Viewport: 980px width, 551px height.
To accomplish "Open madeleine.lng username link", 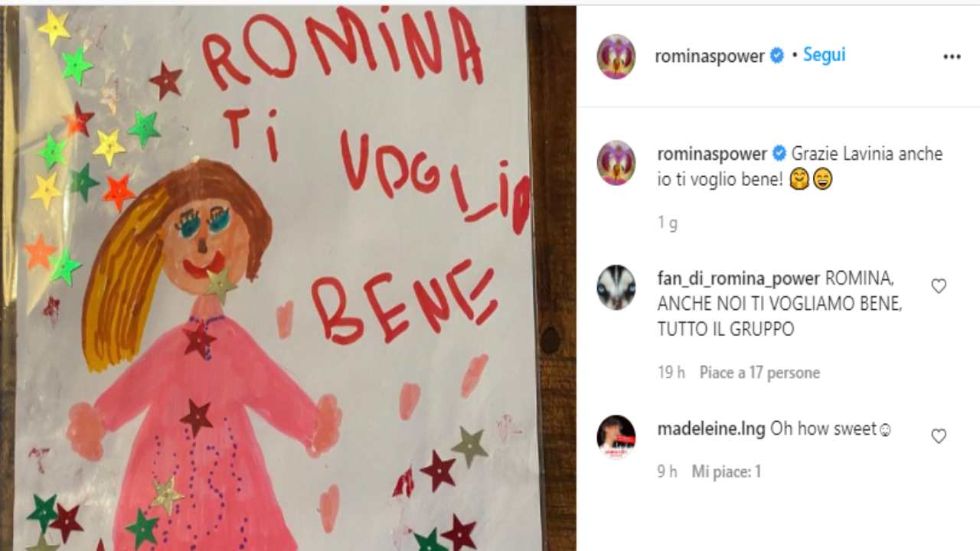I will 711,429.
